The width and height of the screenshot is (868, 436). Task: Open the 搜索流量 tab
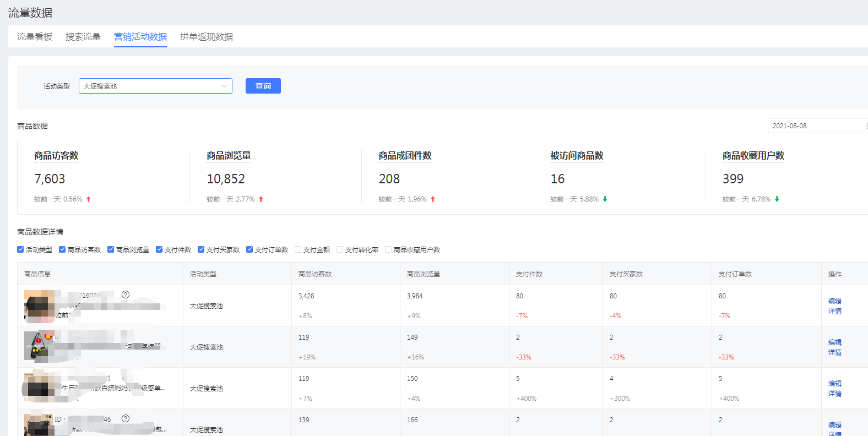point(83,37)
